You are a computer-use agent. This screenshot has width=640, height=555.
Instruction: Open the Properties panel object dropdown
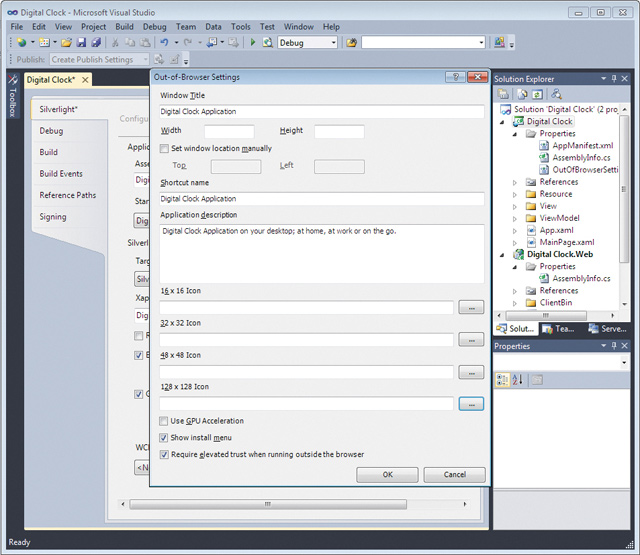[x=624, y=362]
